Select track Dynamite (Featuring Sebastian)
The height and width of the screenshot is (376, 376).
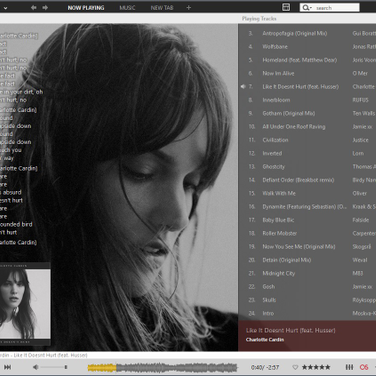pyautogui.click(x=304, y=207)
